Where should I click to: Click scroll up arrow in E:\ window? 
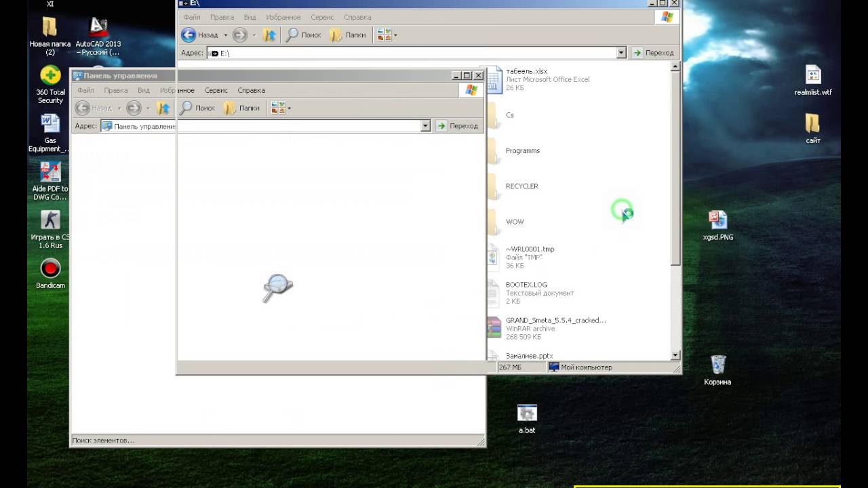[x=675, y=66]
